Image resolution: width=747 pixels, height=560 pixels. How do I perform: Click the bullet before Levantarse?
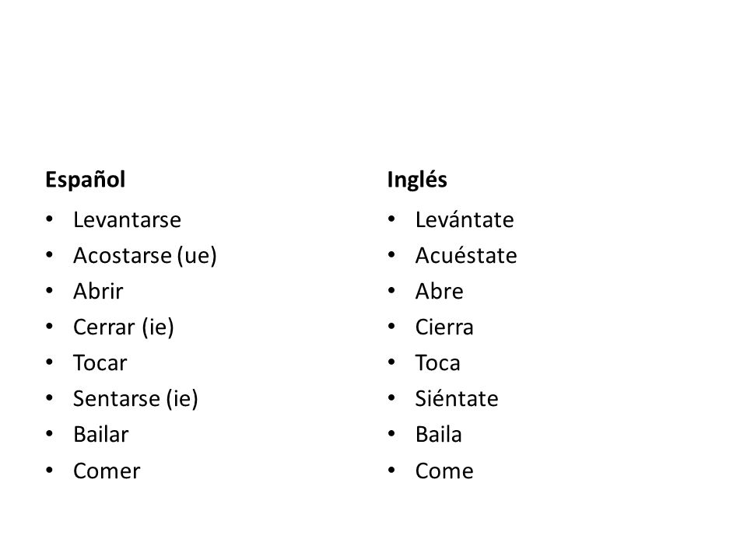(50, 219)
